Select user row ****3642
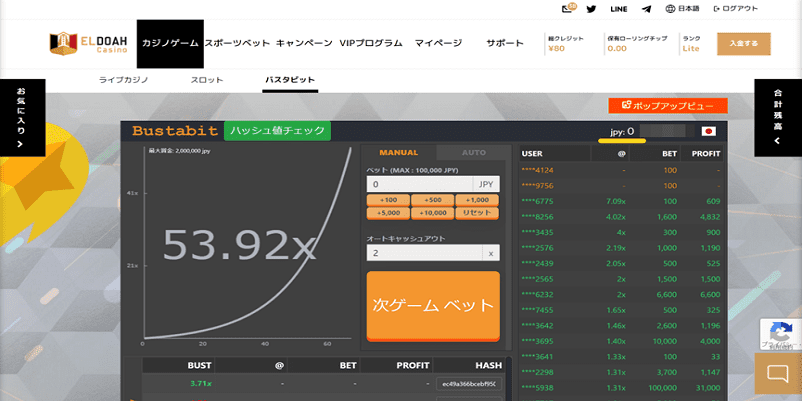Viewport: 802px width, 401px height. point(621,325)
